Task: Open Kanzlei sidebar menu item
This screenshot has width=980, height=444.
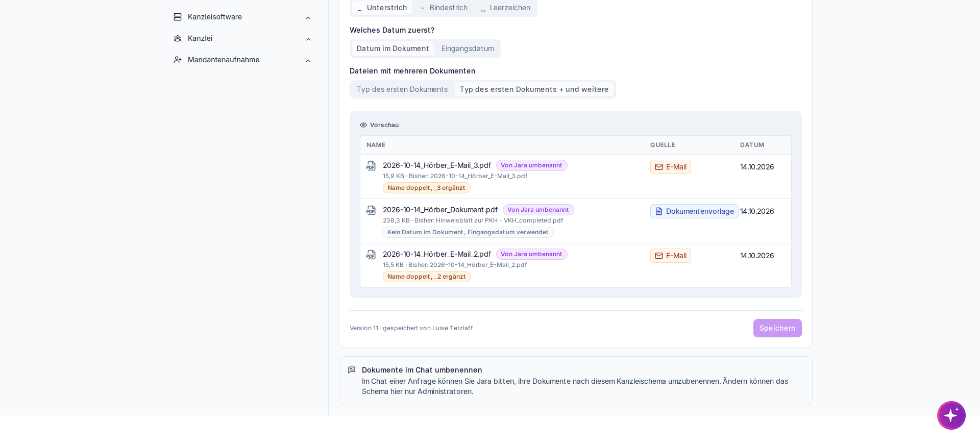Action: pyautogui.click(x=243, y=38)
